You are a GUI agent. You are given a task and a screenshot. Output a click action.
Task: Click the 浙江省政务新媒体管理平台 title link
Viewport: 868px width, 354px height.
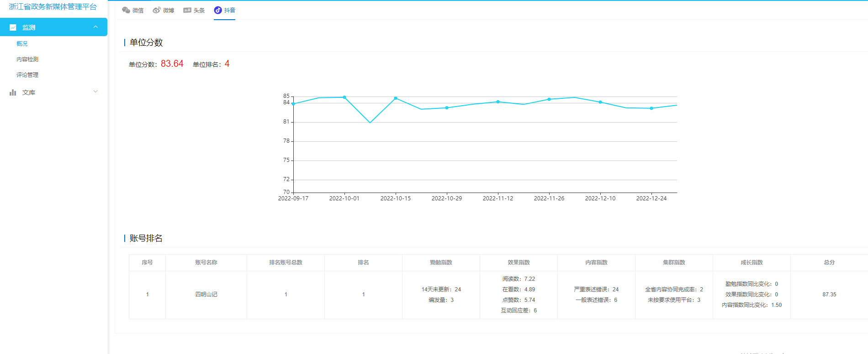(53, 7)
